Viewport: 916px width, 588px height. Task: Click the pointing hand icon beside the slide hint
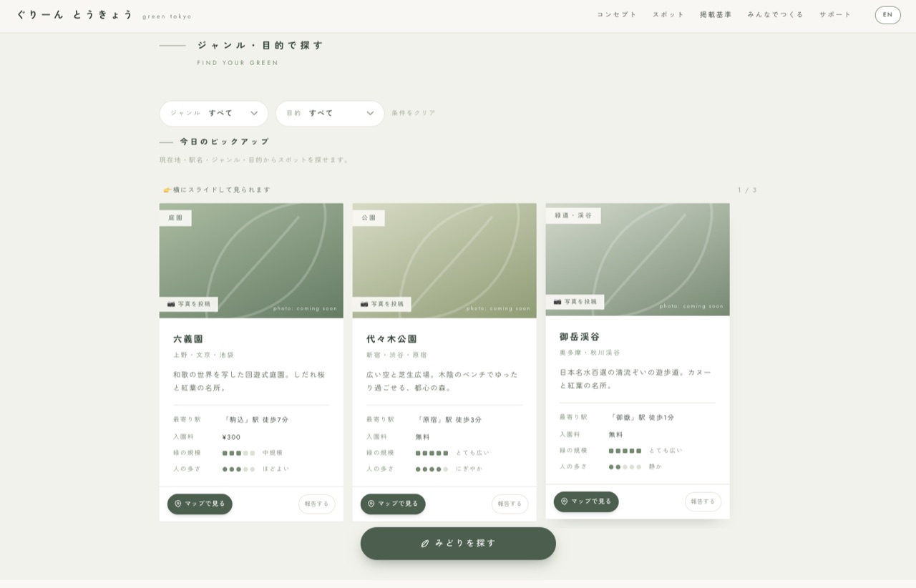[167, 190]
